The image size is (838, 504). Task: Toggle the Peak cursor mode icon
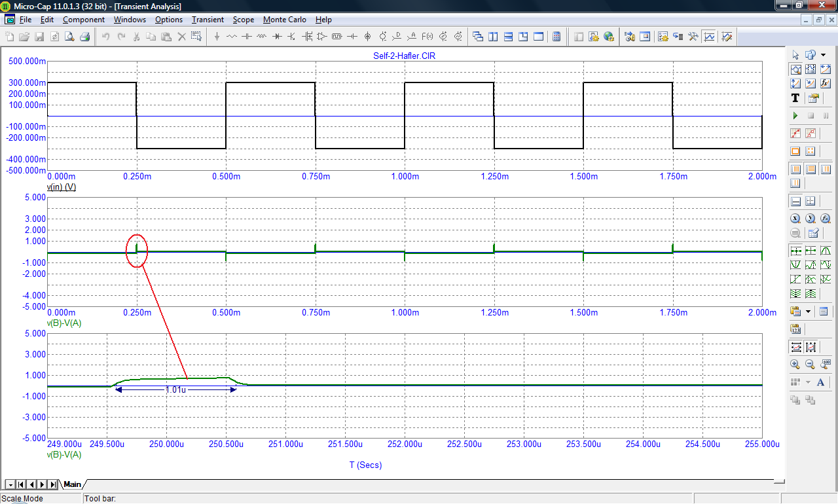click(826, 251)
